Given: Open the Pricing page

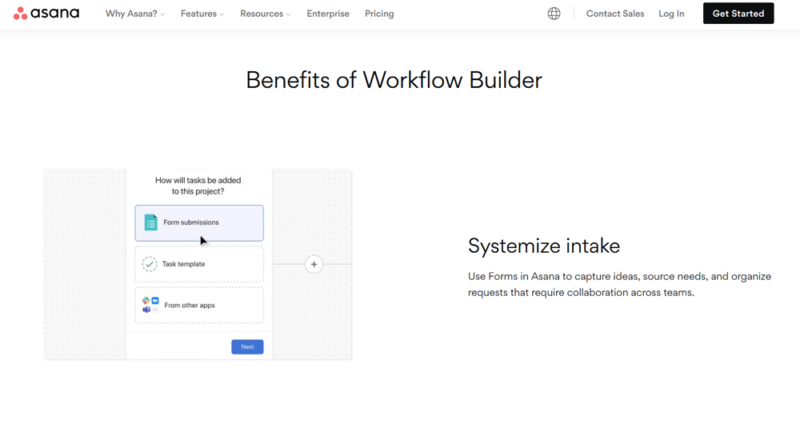Looking at the screenshot, I should click(x=379, y=14).
